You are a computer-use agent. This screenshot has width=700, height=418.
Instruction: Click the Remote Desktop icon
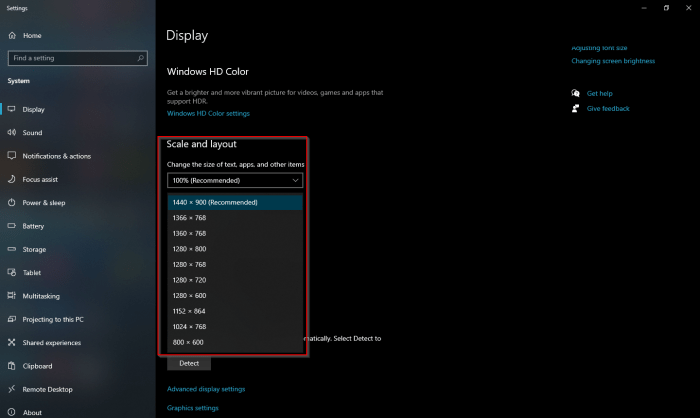point(12,389)
